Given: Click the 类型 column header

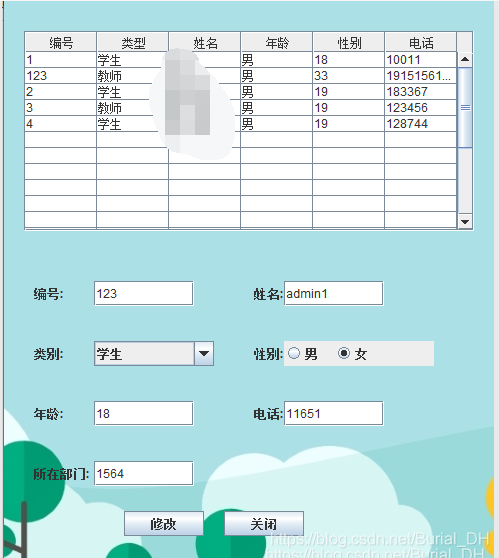Looking at the screenshot, I should tap(133, 43).
